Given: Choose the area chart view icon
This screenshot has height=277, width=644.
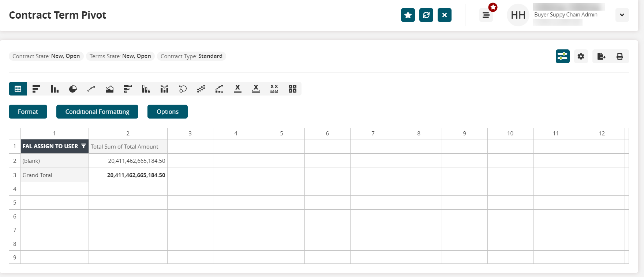Looking at the screenshot, I should (109, 89).
